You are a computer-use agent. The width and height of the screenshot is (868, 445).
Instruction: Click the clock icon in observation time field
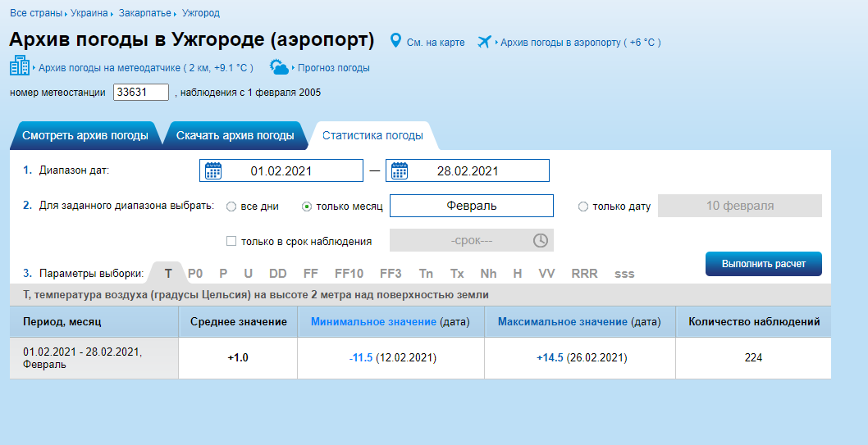click(541, 240)
